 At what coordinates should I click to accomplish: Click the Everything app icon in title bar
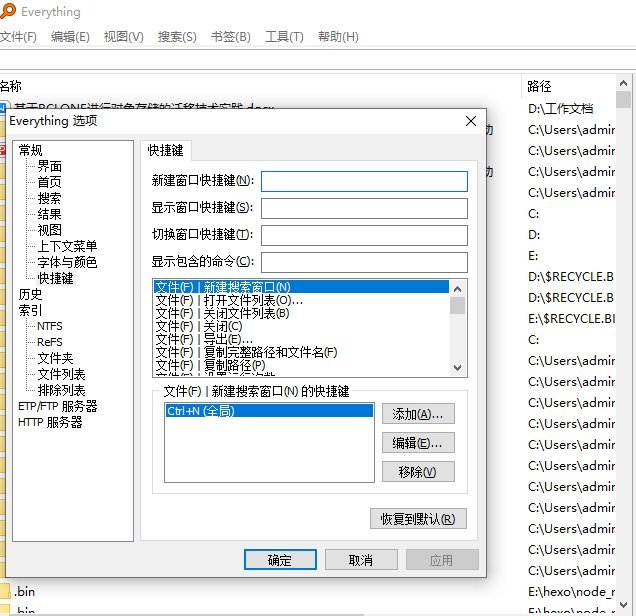coord(7,12)
